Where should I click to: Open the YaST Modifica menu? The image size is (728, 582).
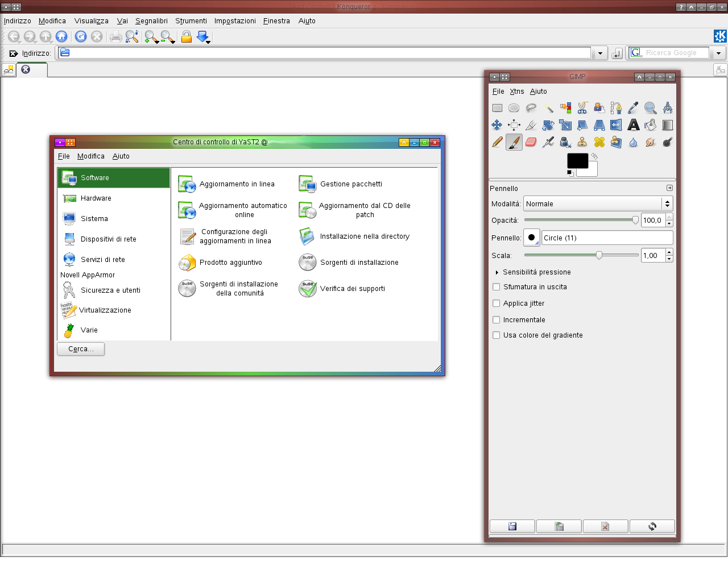91,156
